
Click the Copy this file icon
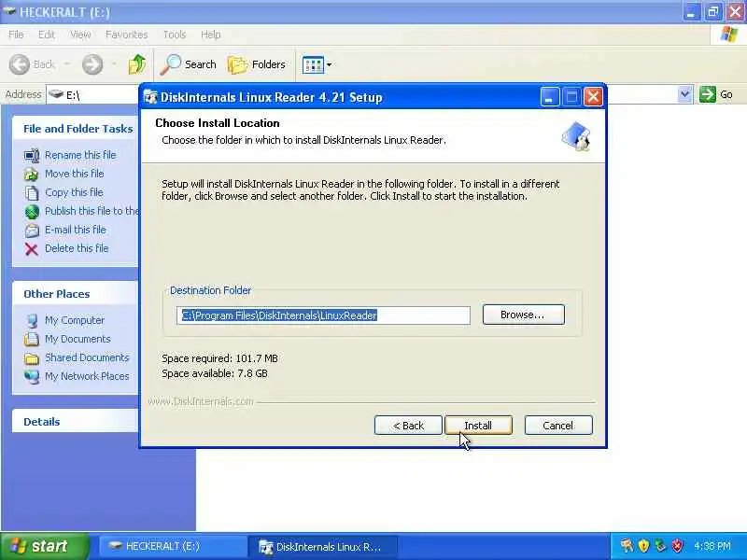coord(32,193)
